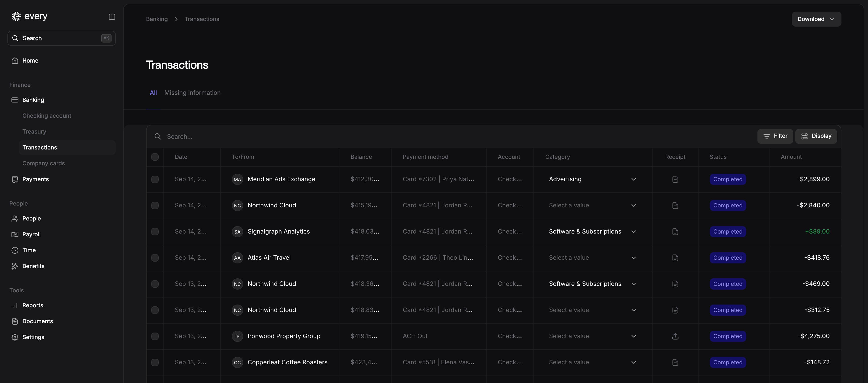The width and height of the screenshot is (868, 383).
Task: Click the every logo
Action: (x=30, y=16)
